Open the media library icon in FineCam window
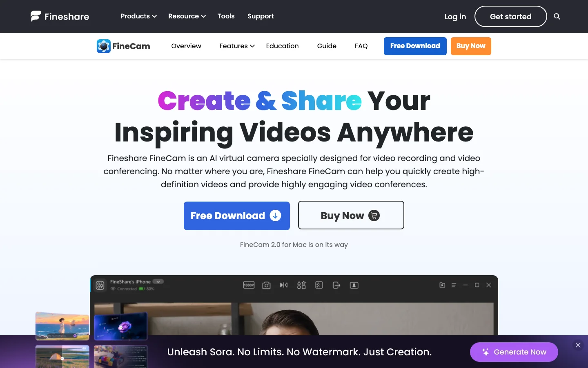 click(442, 285)
